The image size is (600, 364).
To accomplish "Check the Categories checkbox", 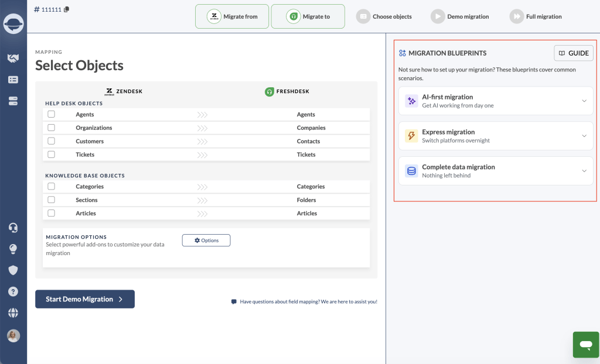I will coord(52,186).
